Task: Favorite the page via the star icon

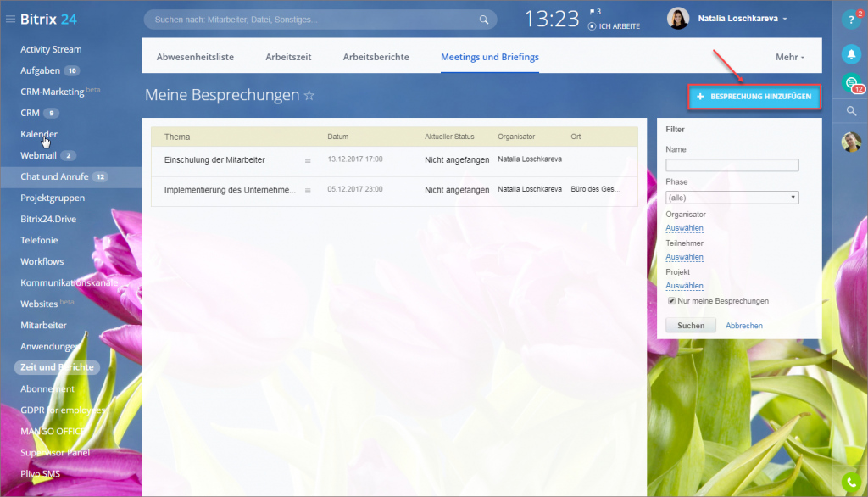Action: coord(309,96)
